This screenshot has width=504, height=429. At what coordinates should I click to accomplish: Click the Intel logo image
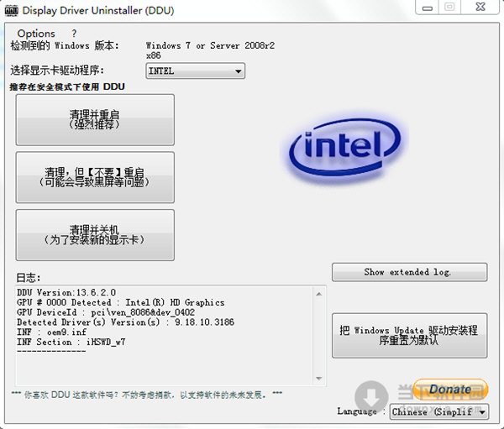click(x=345, y=149)
